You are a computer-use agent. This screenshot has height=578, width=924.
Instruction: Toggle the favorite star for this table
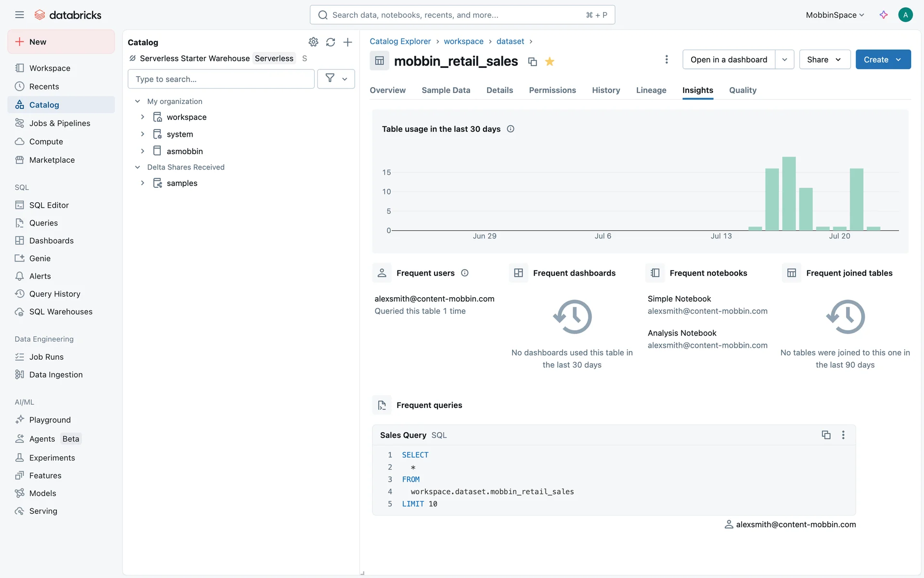(x=550, y=62)
